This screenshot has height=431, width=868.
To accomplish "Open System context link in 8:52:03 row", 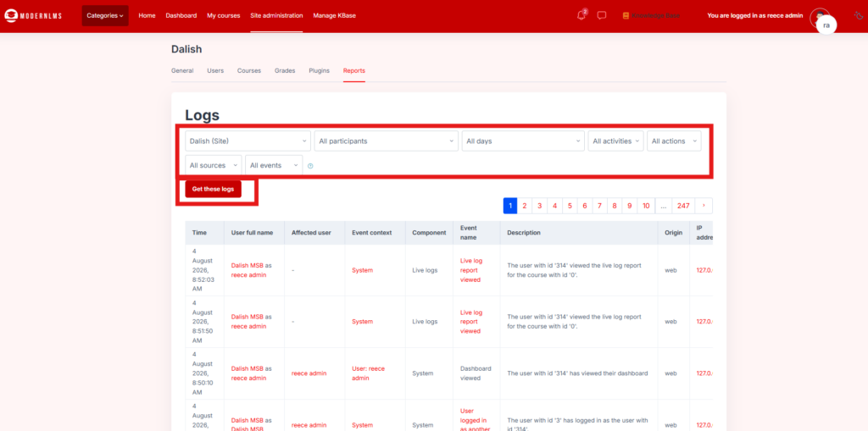I will pyautogui.click(x=362, y=270).
